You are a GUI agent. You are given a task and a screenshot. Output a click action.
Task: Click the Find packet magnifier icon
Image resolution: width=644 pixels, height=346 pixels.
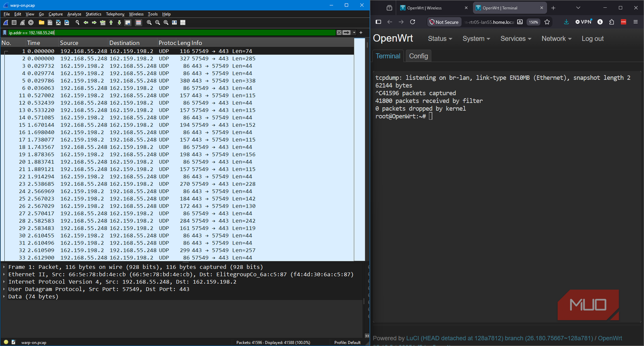(x=77, y=23)
